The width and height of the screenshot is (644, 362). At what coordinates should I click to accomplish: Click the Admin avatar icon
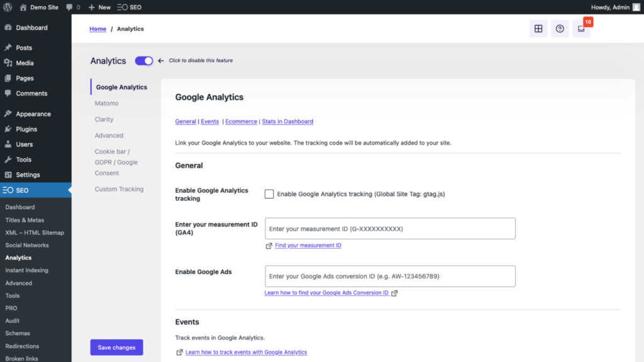(x=636, y=7)
